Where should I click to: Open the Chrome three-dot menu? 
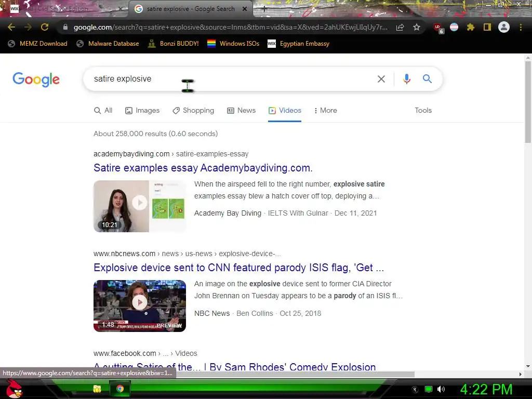coord(521,27)
